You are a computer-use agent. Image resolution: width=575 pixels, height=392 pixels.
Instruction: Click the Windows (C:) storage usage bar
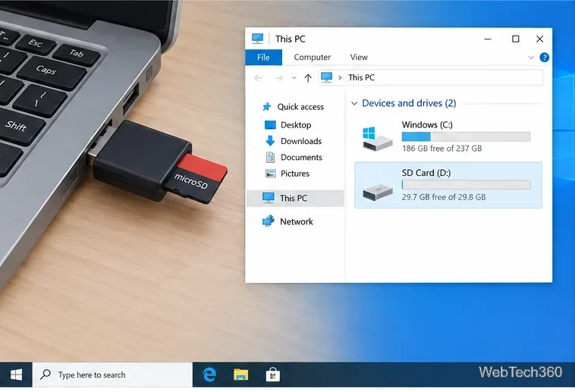(466, 136)
